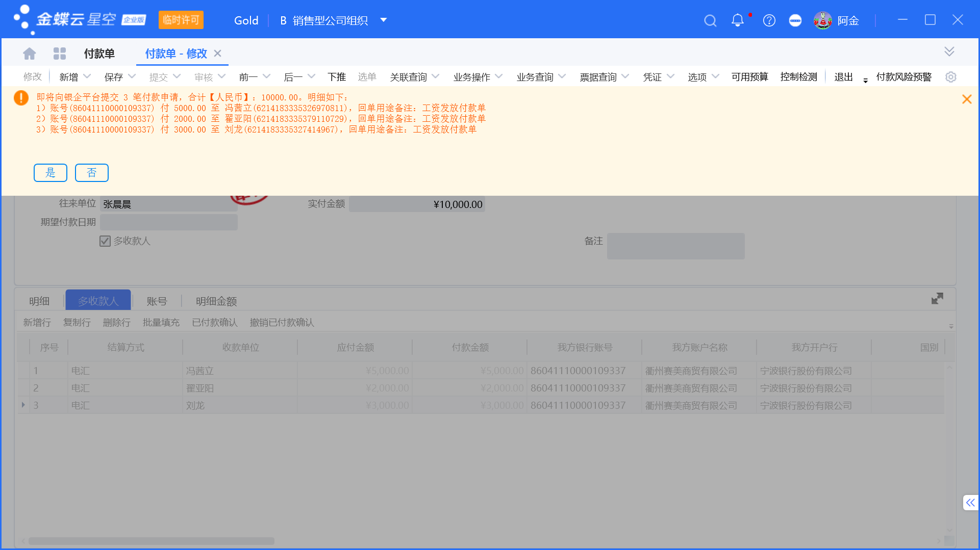Open the app grid menu icon
Screen dimensions: 980x550
coord(60,54)
